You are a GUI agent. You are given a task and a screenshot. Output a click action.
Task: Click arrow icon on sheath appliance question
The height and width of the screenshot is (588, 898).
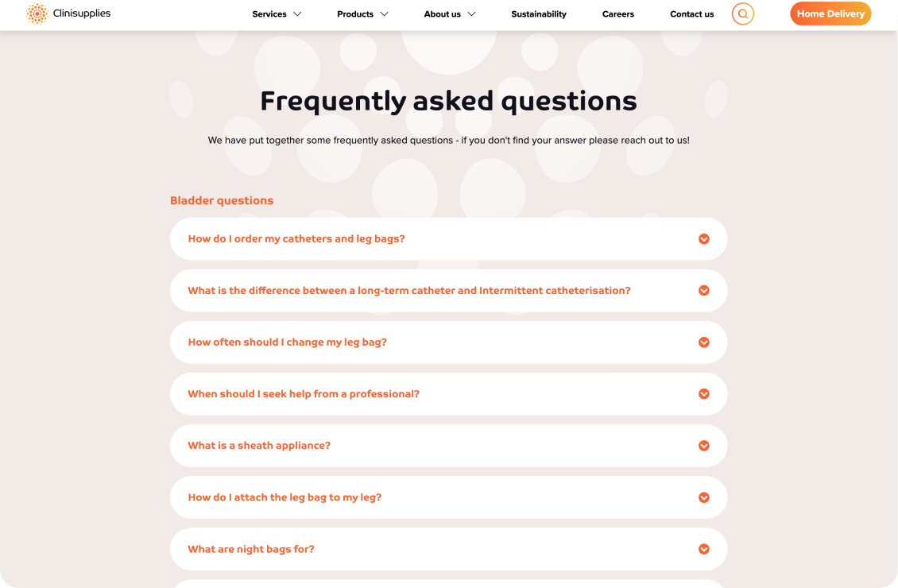[x=704, y=446]
